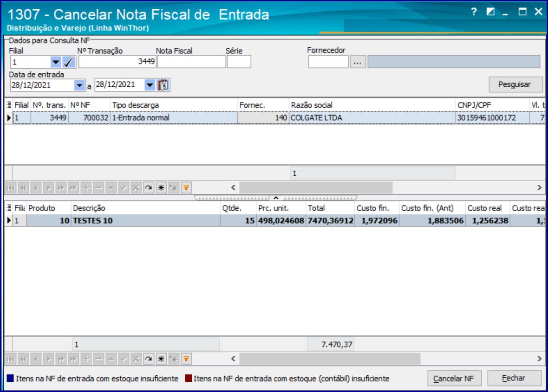
Task: Click CNPJ cell 30159461000172
Action: point(492,118)
